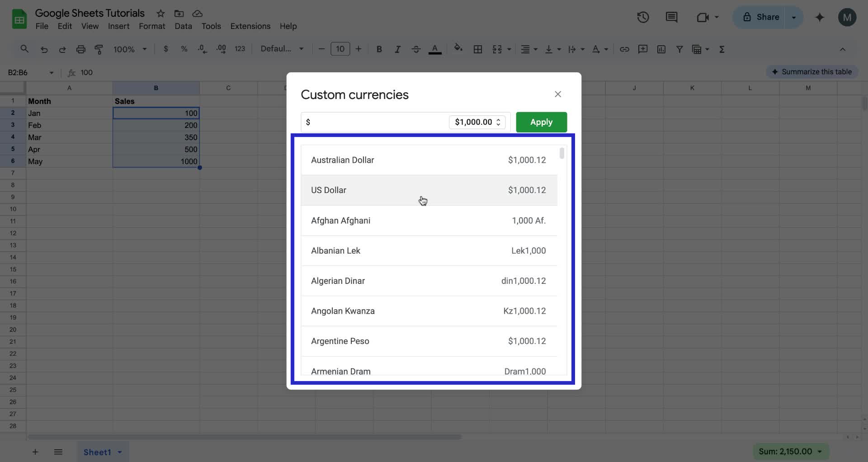Toggle bold formatting
Screen dimensions: 868x462
point(379,49)
